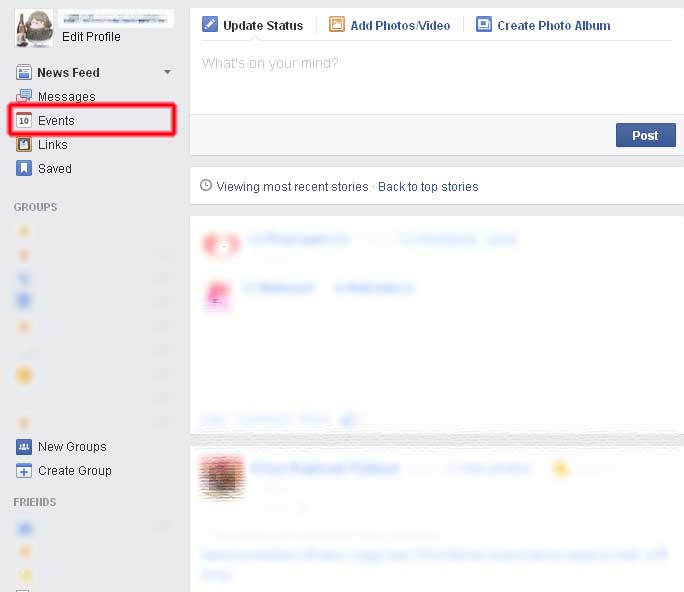Click the clock icon beside Viewing most recent stories
Image resolution: width=684 pixels, height=592 pixels.
206,185
